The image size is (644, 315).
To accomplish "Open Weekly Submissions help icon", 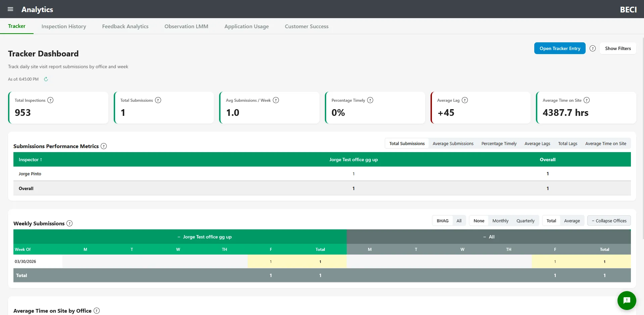I will [69, 223].
